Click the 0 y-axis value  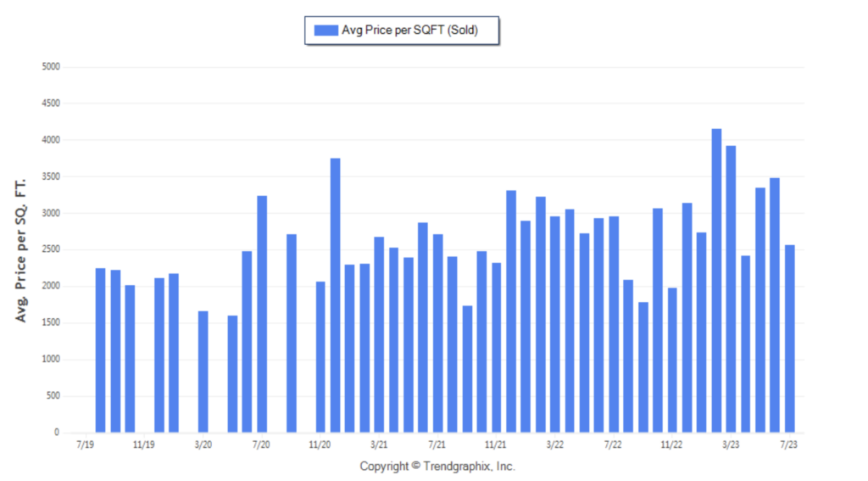point(57,433)
